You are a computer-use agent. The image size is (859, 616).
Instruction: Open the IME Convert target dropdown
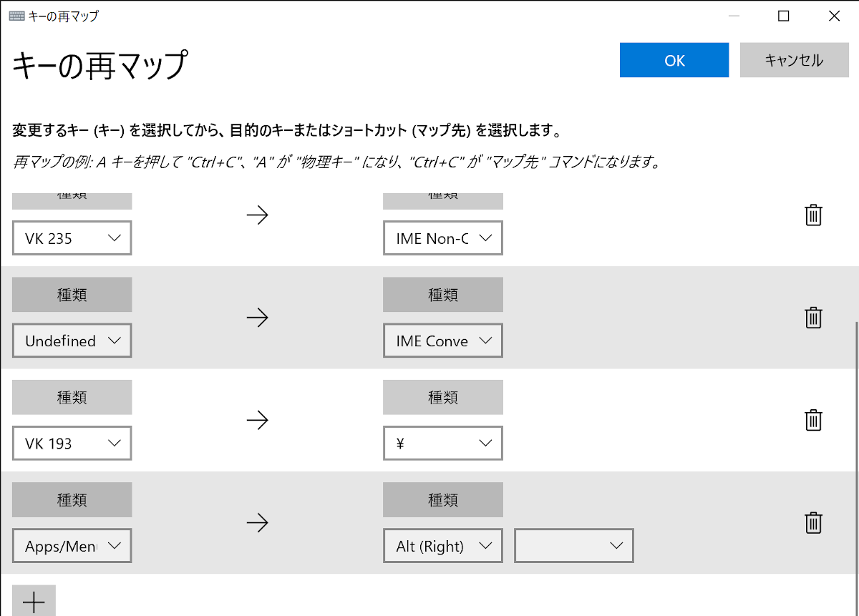click(x=442, y=341)
